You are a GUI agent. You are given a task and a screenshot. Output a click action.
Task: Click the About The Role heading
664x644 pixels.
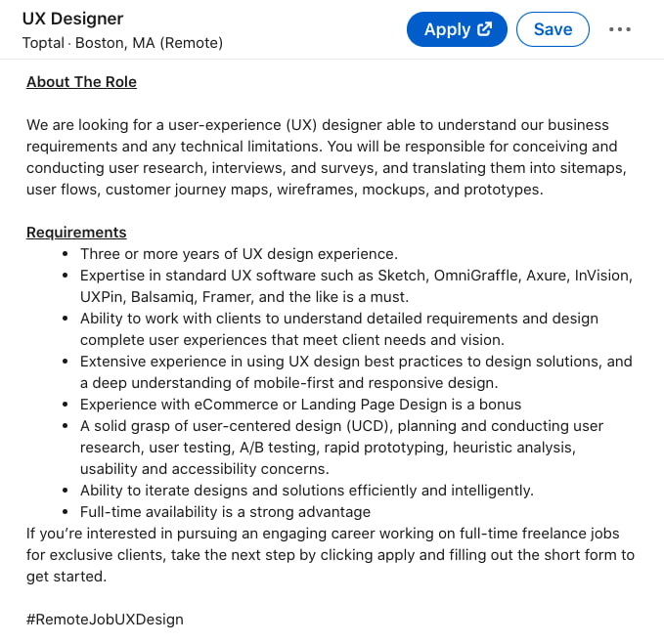point(81,82)
